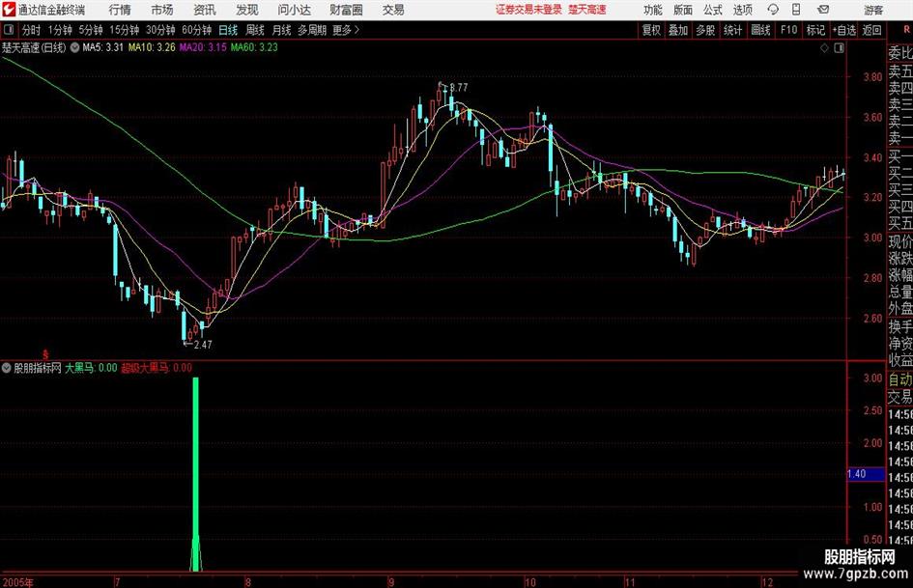This screenshot has width=913, height=588.
Task: Toggle the left sidebar panel icon
Action: point(8,30)
